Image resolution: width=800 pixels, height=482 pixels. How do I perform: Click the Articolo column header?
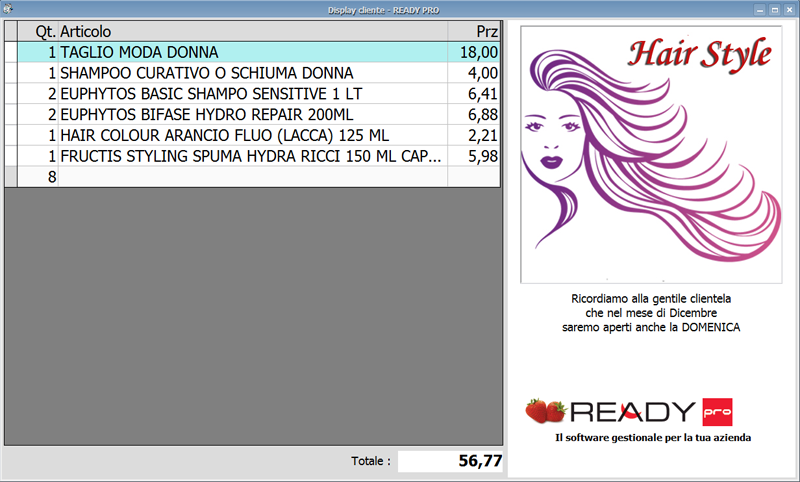253,32
